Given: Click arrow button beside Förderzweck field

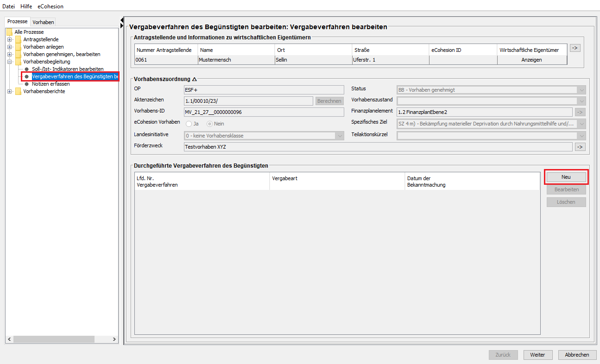Looking at the screenshot, I should pos(580,147).
